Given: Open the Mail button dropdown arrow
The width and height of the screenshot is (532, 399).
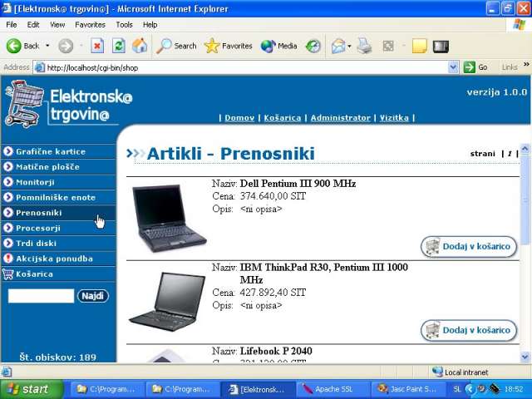Looking at the screenshot, I should [x=349, y=46].
